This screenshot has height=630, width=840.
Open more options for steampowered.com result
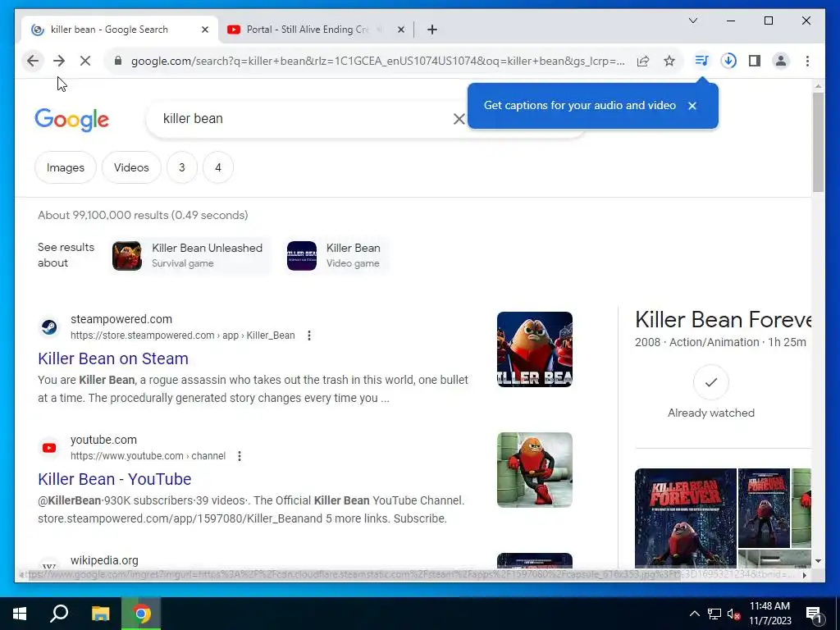pyautogui.click(x=309, y=336)
